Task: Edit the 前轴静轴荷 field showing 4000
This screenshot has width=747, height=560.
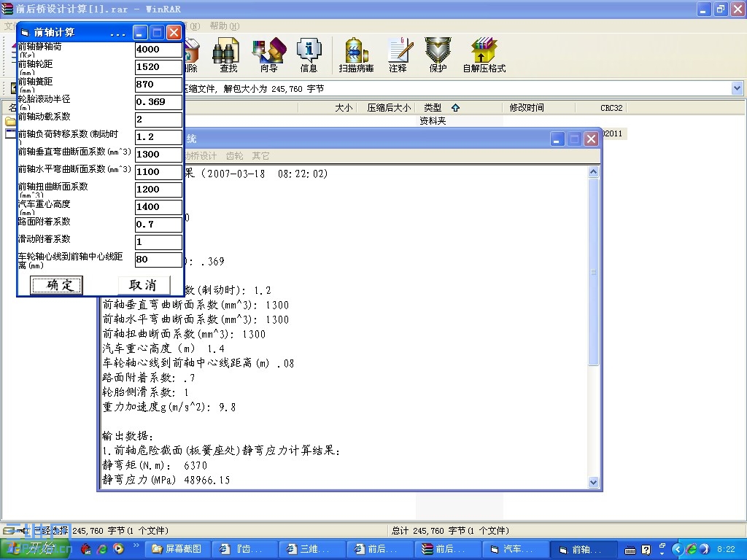Action: coord(158,49)
